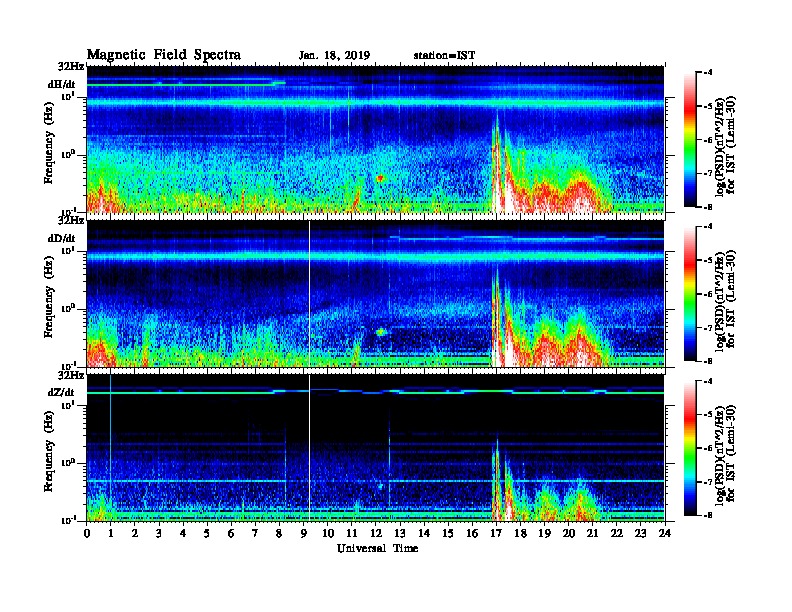Click the dZ/dt panel label
This screenshot has height=612, width=792.
(61, 392)
